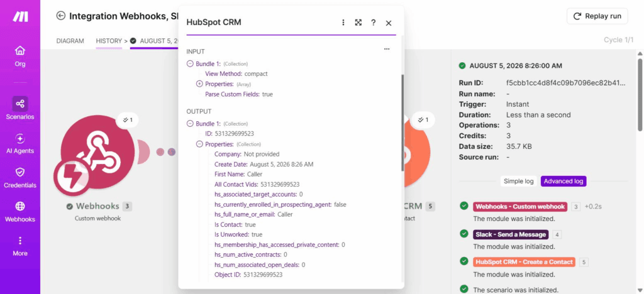Switch to the Simple log view

click(519, 182)
